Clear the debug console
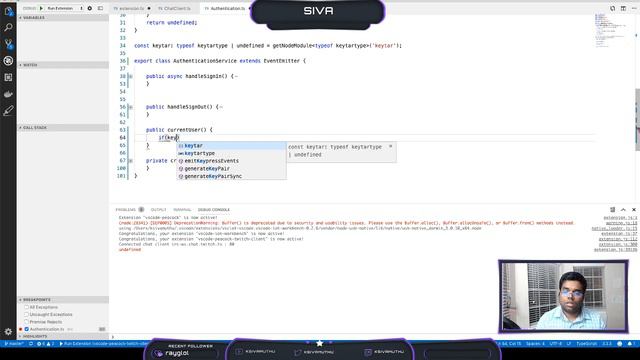The image size is (640, 360). tap(613, 209)
